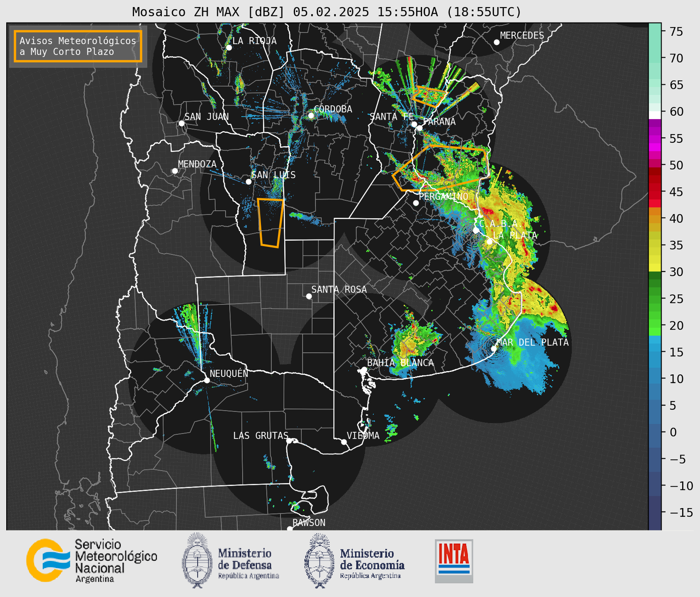Click the red 45 dBZ band on the color scale
This screenshot has height=597, width=700.
(655, 192)
